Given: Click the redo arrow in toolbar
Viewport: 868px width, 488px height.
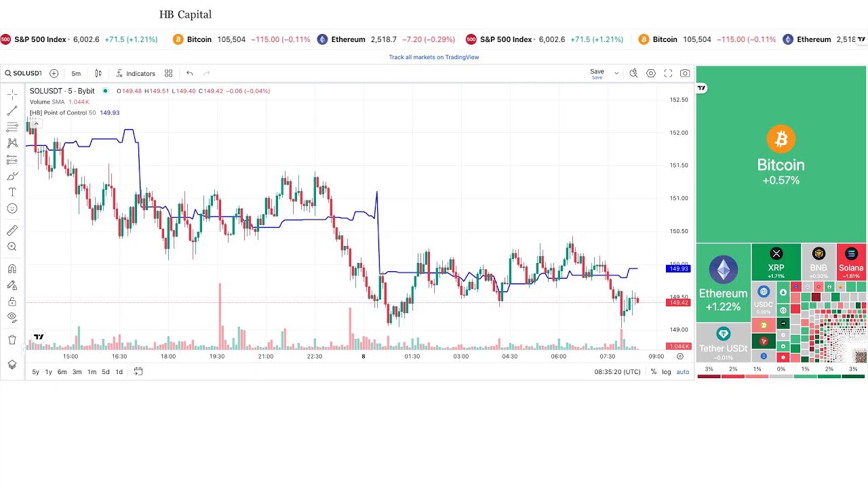Looking at the screenshot, I should coord(207,73).
